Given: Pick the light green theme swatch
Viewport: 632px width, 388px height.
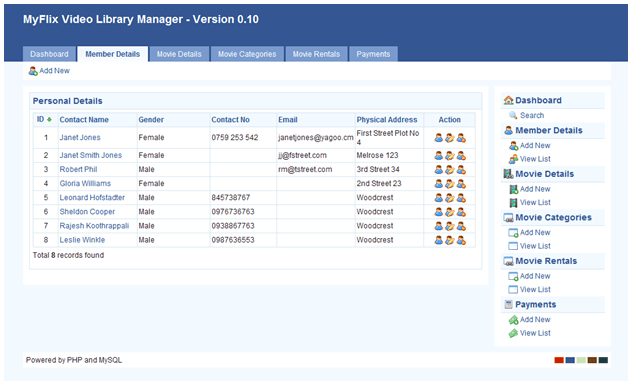Looking at the screenshot, I should 581,360.
